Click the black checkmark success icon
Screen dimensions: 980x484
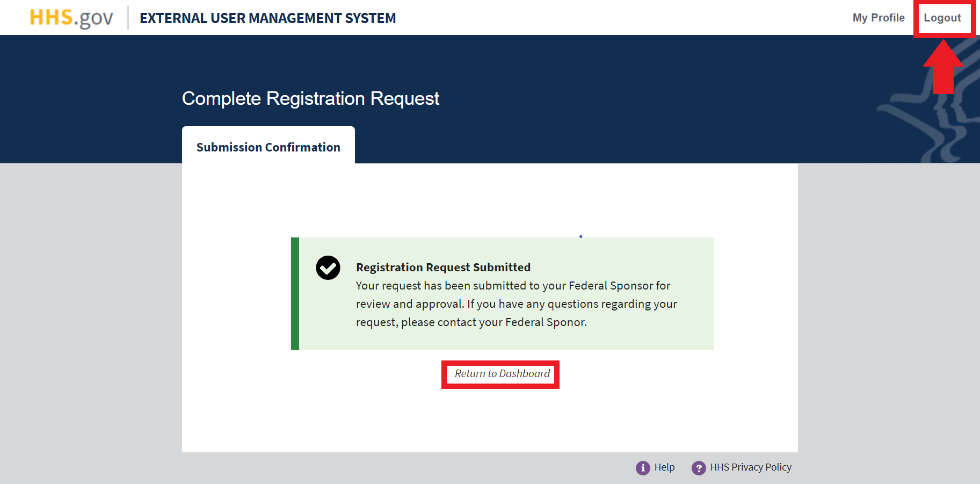[x=328, y=267]
